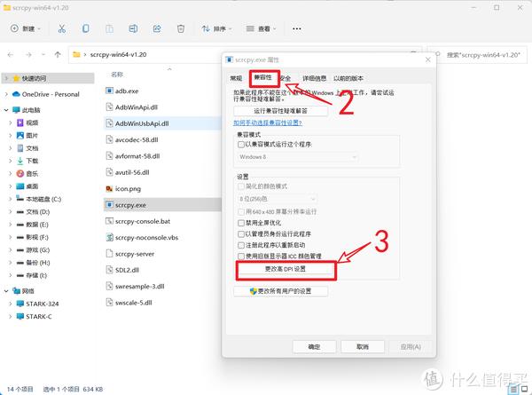532x395 pixels.
Task: Click the adb.exe file icon
Action: [x=109, y=91]
